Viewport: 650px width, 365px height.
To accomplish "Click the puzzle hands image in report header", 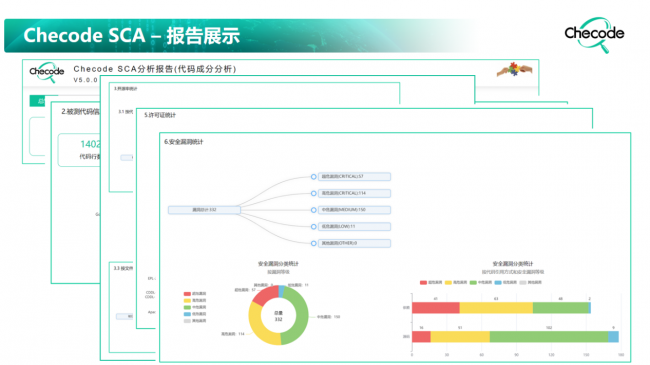I will pyautogui.click(x=514, y=69).
